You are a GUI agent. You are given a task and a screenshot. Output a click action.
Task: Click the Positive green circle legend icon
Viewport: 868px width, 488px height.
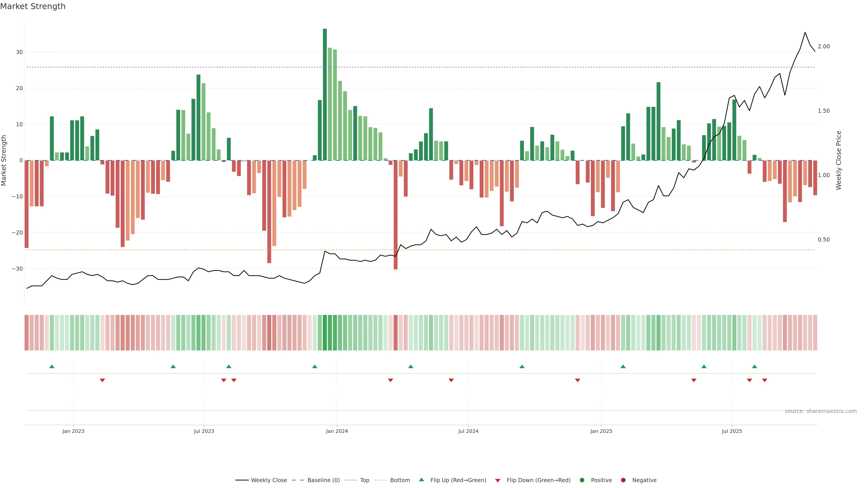tap(582, 480)
